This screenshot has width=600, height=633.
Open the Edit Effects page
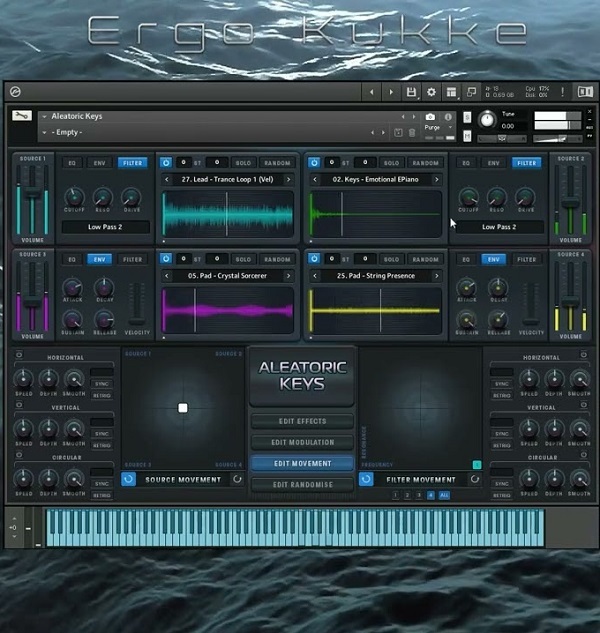[302, 421]
